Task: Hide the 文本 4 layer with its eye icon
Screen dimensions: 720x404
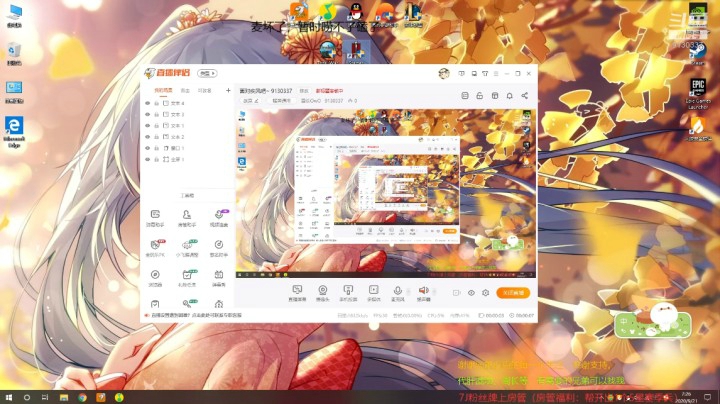Action: click(147, 103)
